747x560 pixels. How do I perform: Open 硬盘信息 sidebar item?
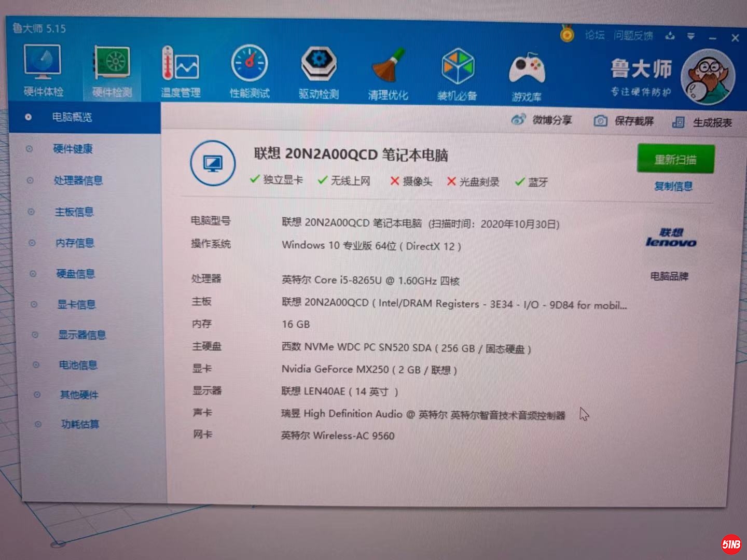76,273
